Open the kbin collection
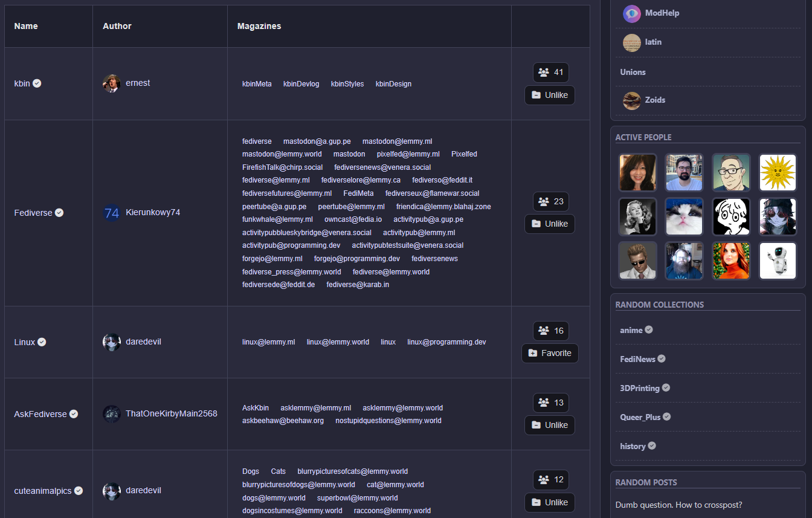Image resolution: width=812 pixels, height=518 pixels. pyautogui.click(x=22, y=83)
